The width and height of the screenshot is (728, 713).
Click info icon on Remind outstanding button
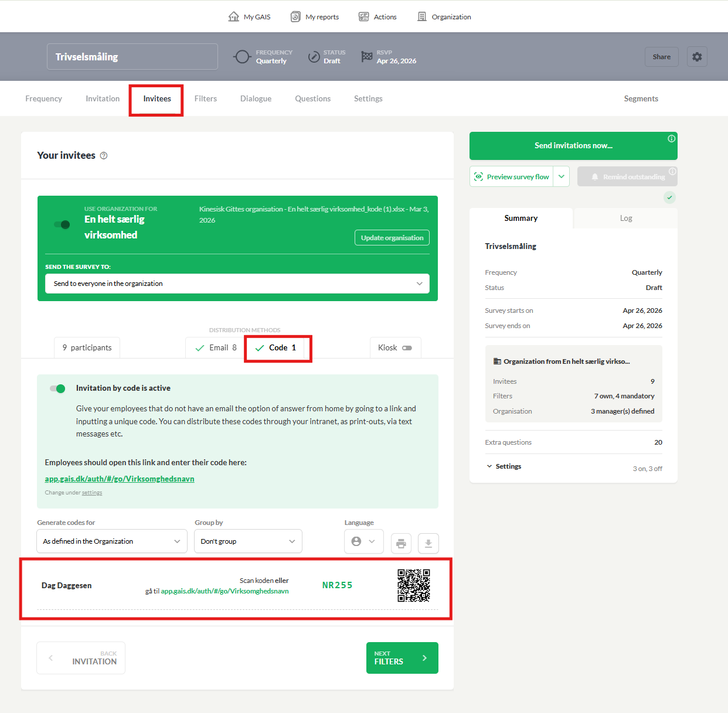click(672, 172)
